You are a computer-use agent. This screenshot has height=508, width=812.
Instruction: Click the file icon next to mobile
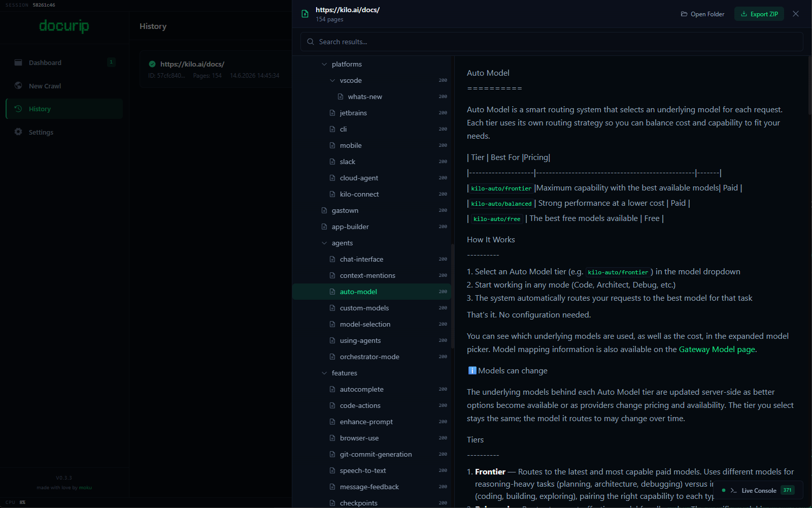point(332,145)
